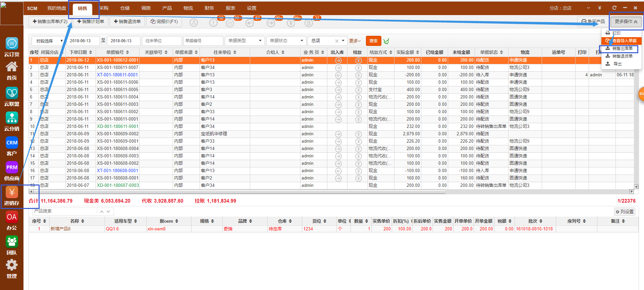Click the 销售出库单(F2) button
644x290 pixels.
[50, 21]
